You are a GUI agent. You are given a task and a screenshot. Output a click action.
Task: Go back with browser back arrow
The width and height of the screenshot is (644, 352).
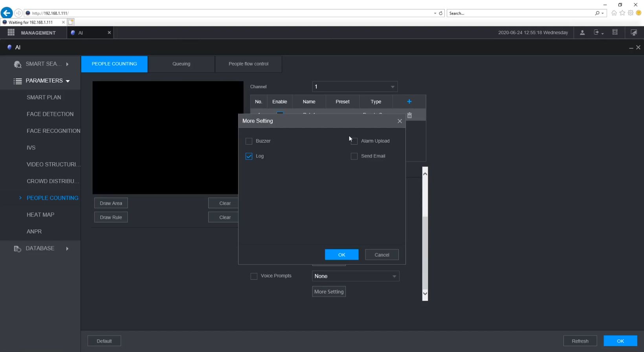point(7,13)
